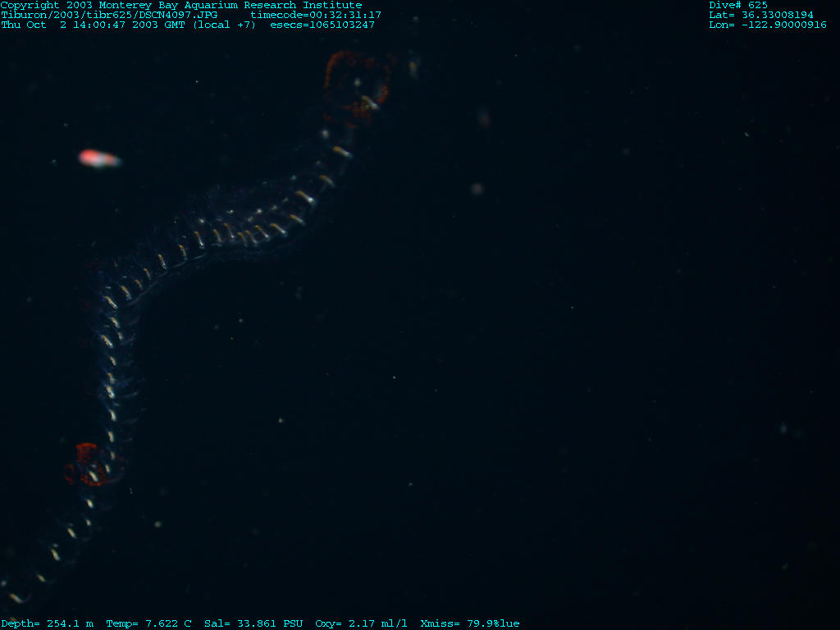
Task: Click the Temp= 7.622 C reading
Action: [x=148, y=623]
